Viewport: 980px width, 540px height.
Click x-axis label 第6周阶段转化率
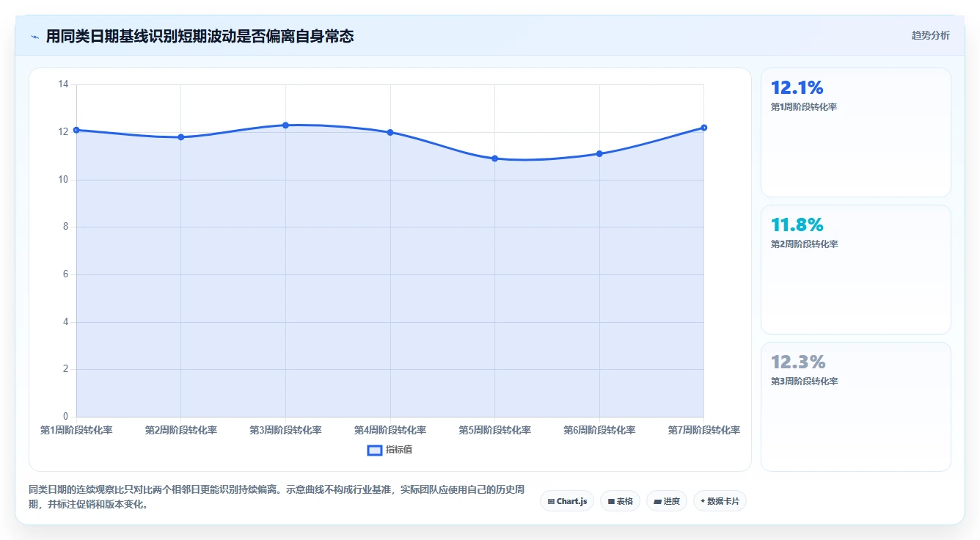click(x=599, y=430)
